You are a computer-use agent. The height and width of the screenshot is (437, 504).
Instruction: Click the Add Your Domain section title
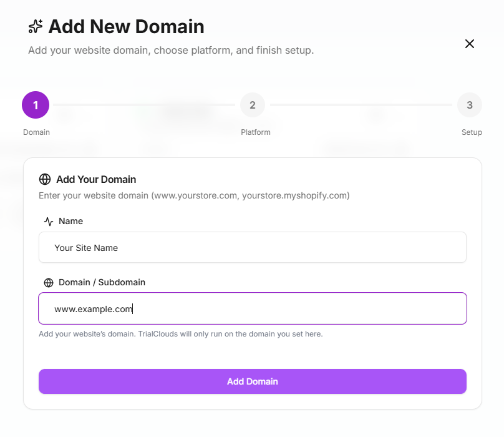(x=96, y=179)
